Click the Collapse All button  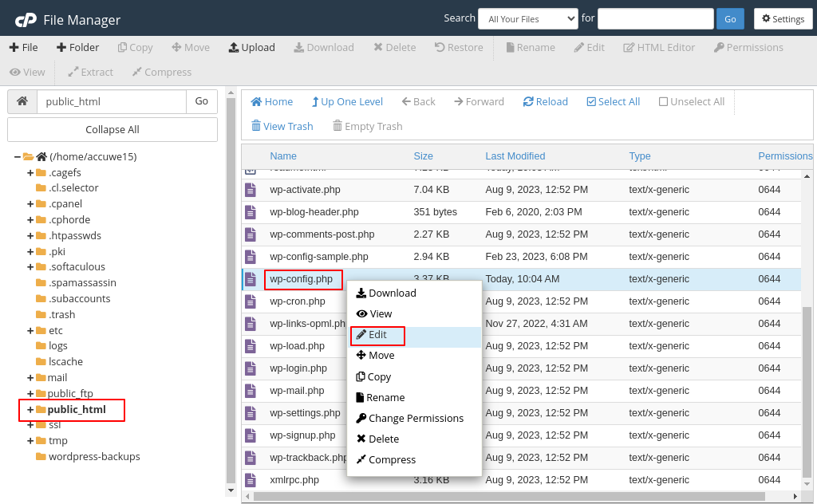click(x=112, y=130)
